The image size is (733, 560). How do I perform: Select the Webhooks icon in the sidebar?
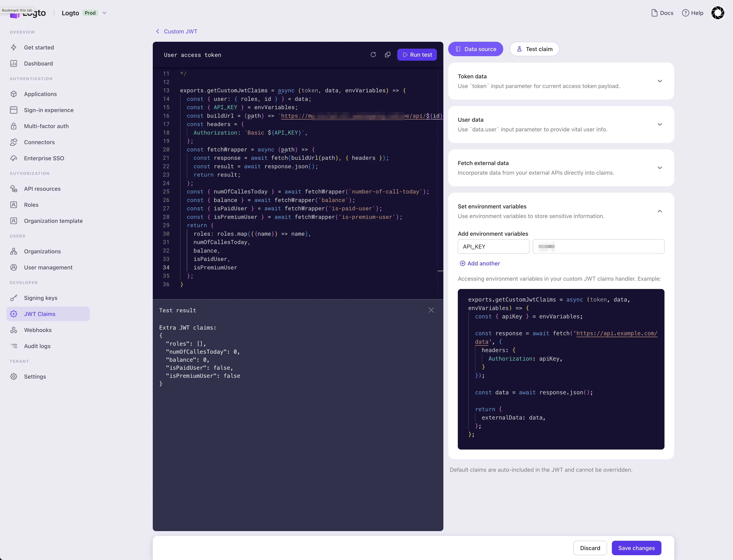(14, 330)
